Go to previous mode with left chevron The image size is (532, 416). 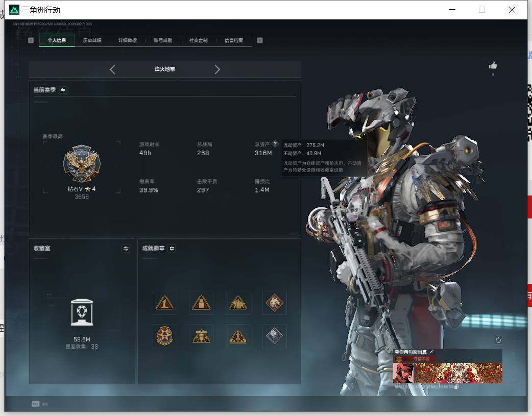[113, 69]
